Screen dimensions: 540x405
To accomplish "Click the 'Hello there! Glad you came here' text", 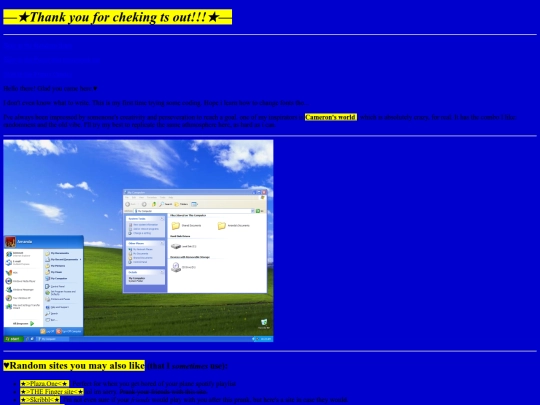I will pos(50,89).
